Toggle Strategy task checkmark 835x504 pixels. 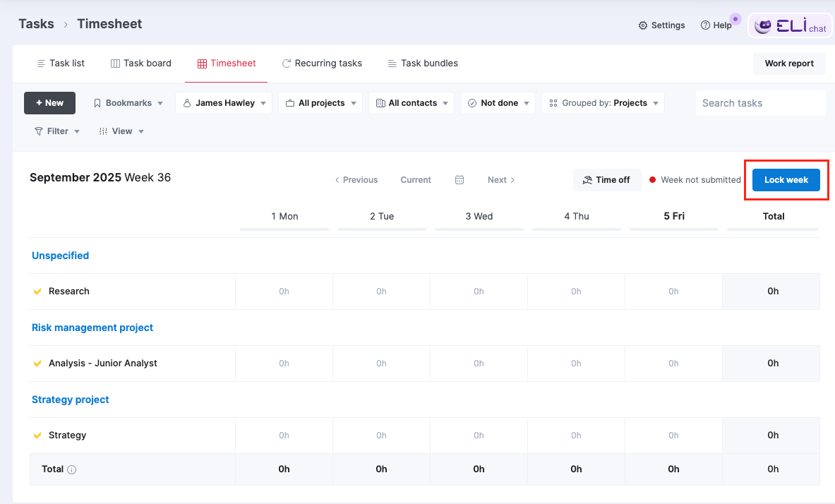(x=37, y=436)
